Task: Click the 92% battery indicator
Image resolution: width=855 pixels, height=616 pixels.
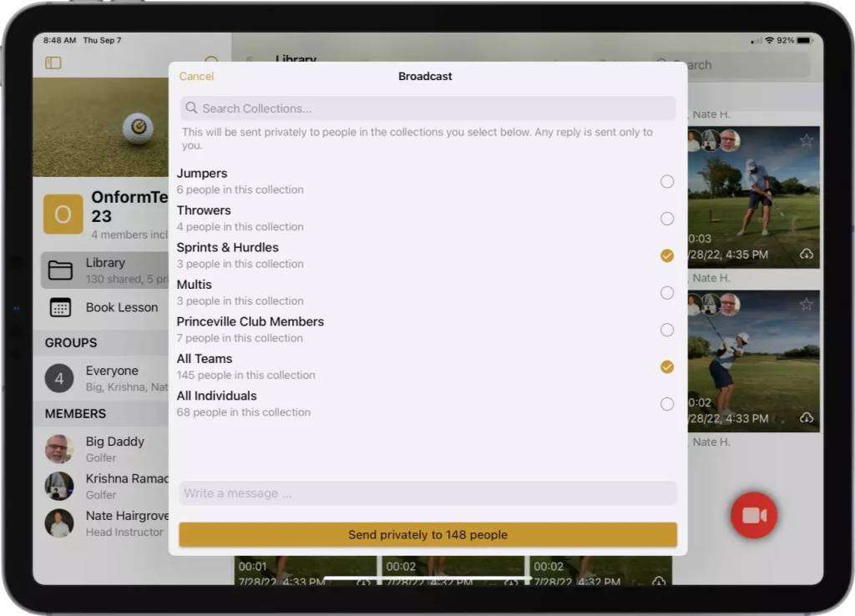Action: coord(795,40)
